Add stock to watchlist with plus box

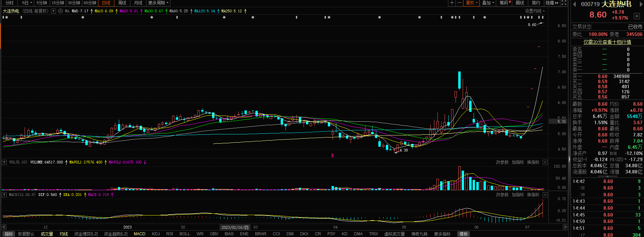click(x=637, y=16)
